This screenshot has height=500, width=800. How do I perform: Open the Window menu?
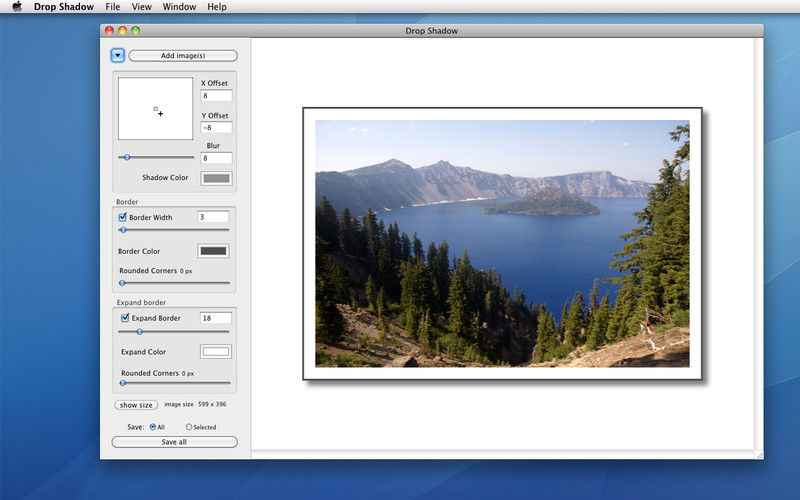[x=179, y=6]
